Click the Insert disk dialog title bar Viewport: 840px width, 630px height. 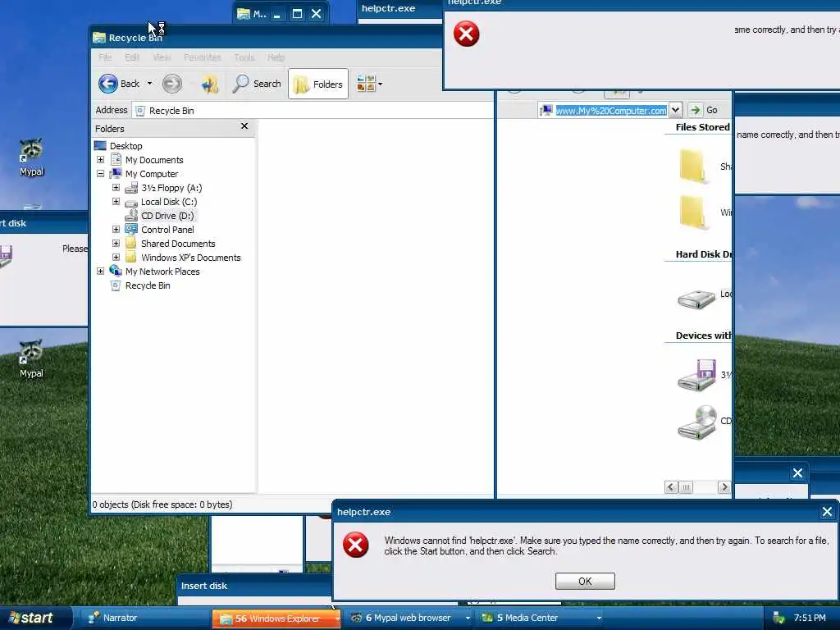pos(255,586)
